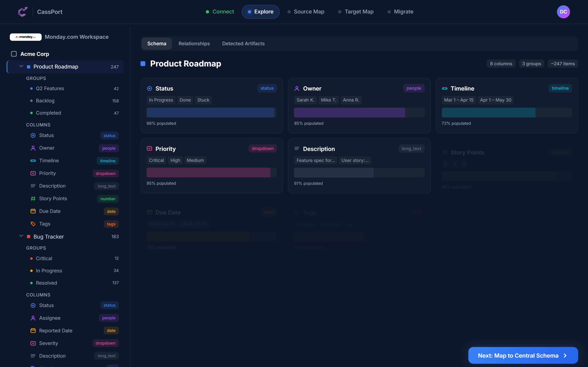Open the Priority dropdown type badge
The width and height of the screenshot is (588, 367).
click(x=262, y=148)
